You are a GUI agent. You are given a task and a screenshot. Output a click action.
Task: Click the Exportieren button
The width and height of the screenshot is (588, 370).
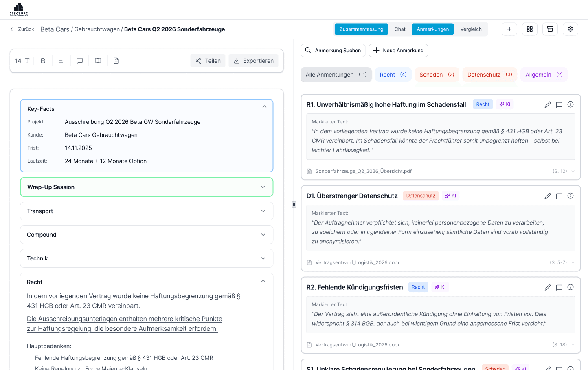tap(253, 60)
